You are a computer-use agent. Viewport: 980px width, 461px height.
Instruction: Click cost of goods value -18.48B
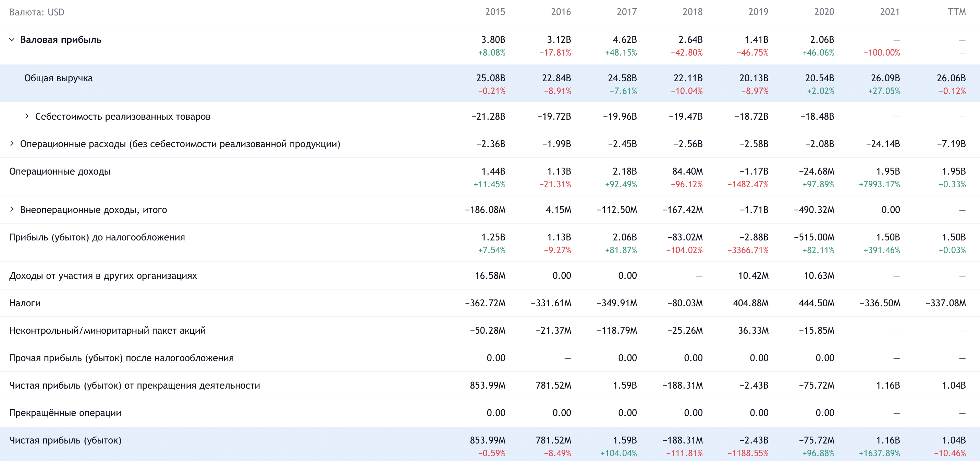click(817, 117)
